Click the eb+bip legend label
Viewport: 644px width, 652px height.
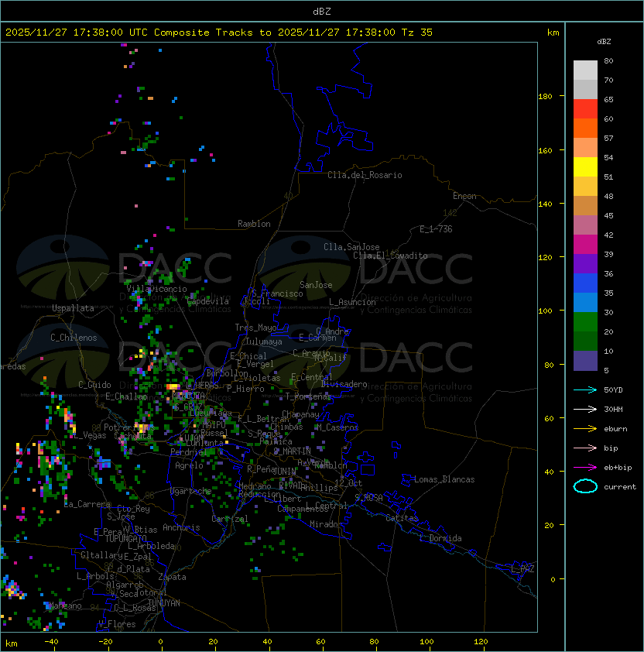pos(618,468)
